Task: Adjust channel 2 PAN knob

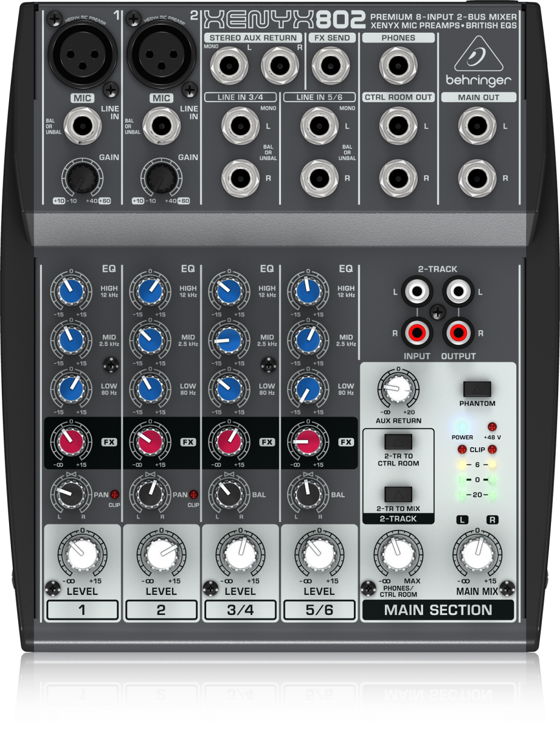Action: point(149,493)
